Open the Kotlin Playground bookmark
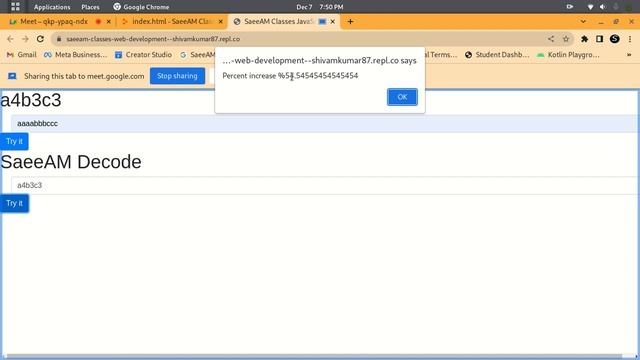640x360 pixels. [568, 55]
